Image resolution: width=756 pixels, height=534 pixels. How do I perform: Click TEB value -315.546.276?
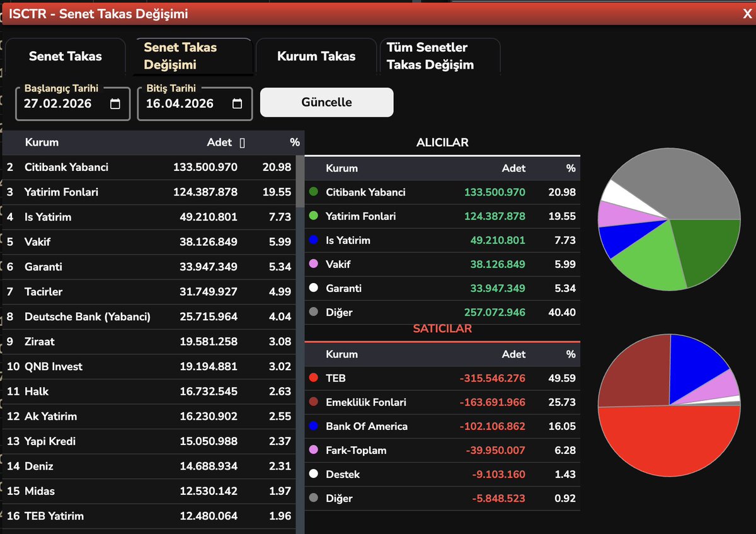tap(492, 378)
